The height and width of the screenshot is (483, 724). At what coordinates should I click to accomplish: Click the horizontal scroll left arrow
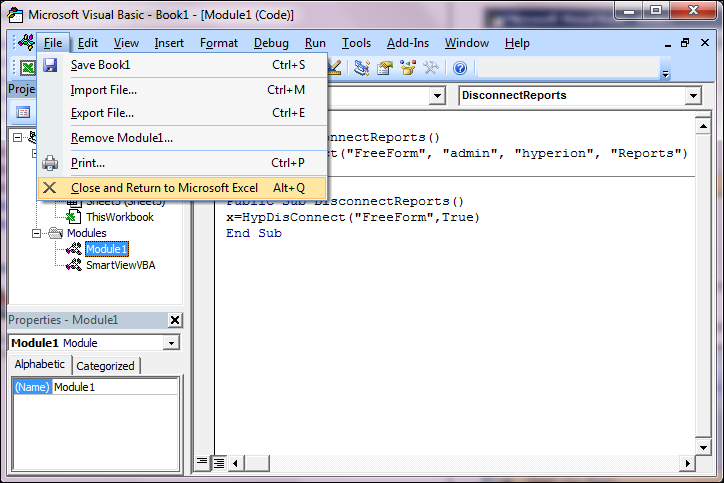[x=235, y=463]
